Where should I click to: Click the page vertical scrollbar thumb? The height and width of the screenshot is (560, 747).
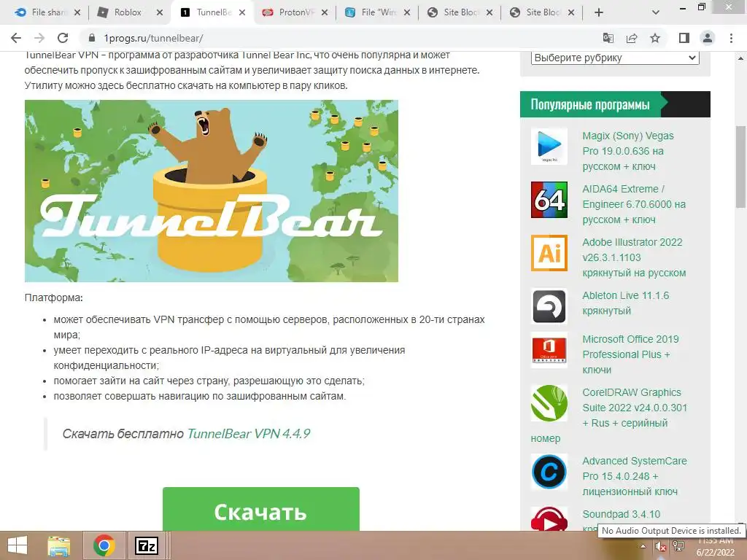coord(741,167)
